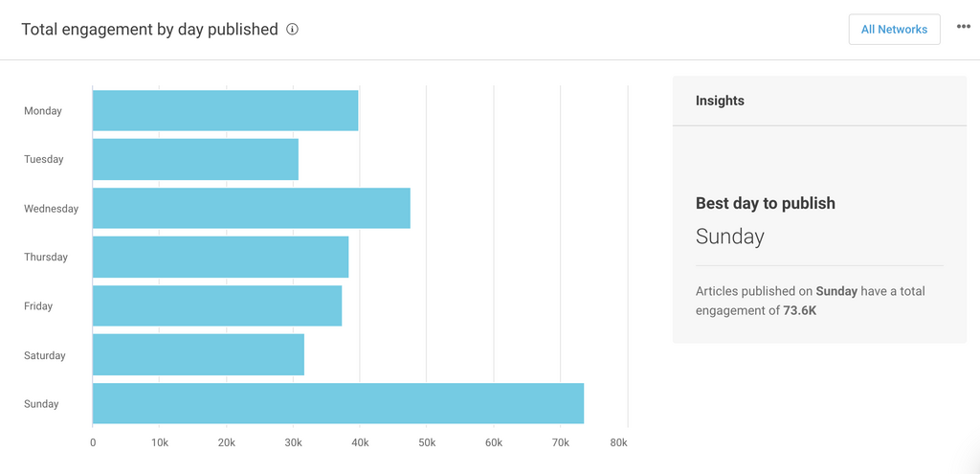Select the Wednesday engagement bar

tap(251, 208)
